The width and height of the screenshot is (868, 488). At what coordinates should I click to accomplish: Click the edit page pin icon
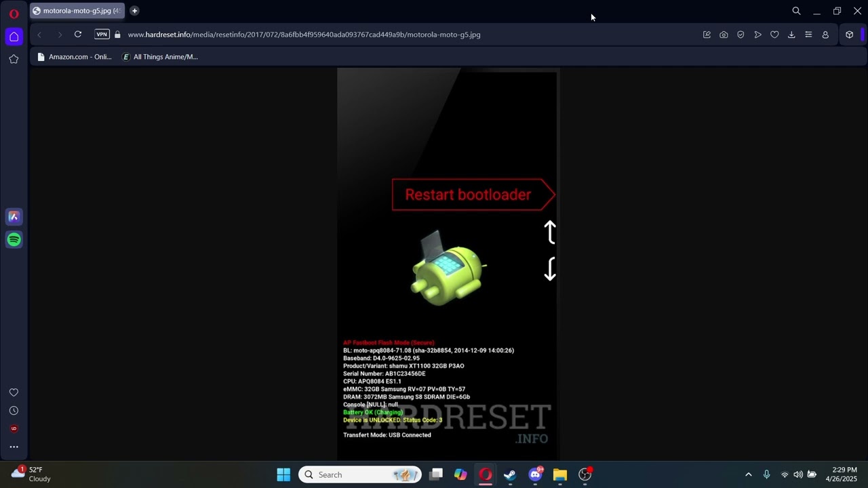pyautogui.click(x=707, y=35)
